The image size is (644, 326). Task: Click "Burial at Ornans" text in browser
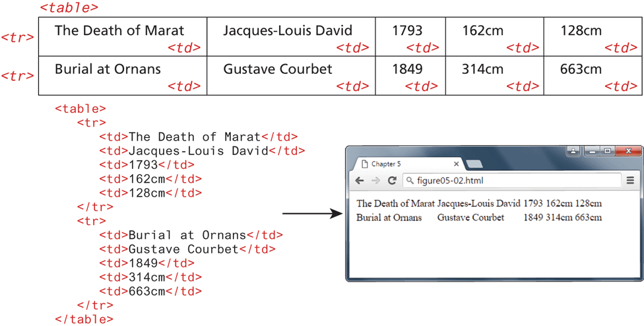point(389,218)
